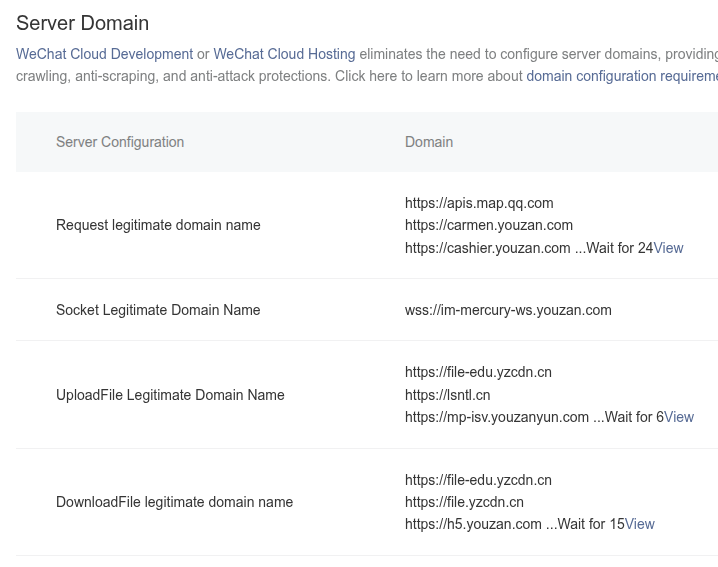Click the domain configuration requirements link

tap(620, 76)
